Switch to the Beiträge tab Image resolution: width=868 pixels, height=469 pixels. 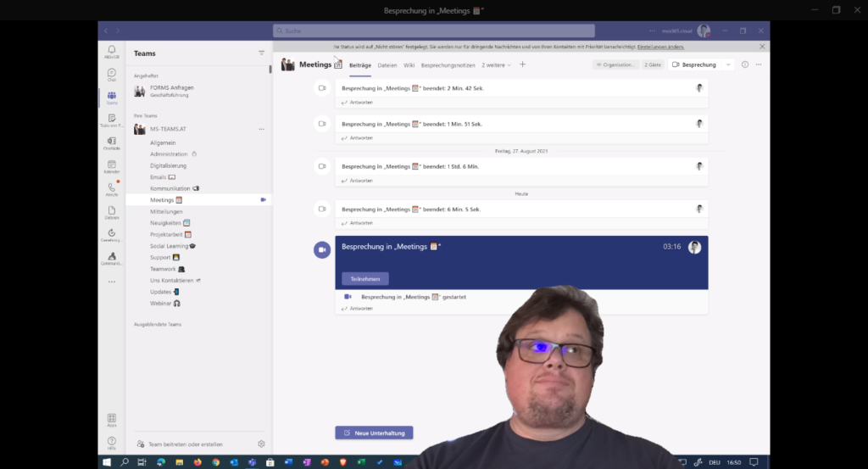point(360,65)
